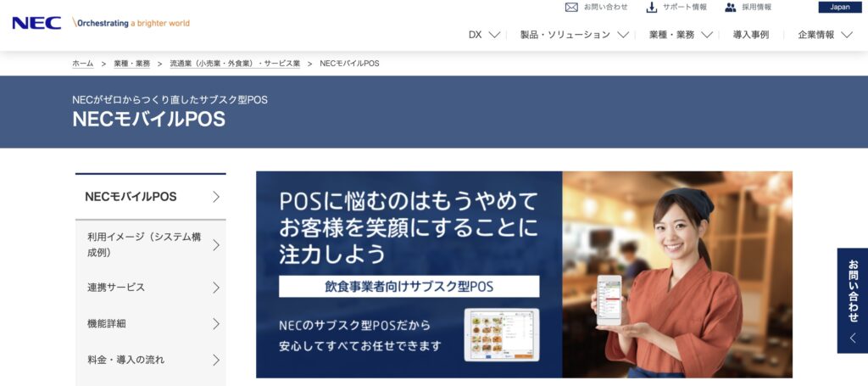Image resolution: width=868 pixels, height=386 pixels.
Task: Expand the 業種・業務 dropdown chevron
Action: coord(707,35)
